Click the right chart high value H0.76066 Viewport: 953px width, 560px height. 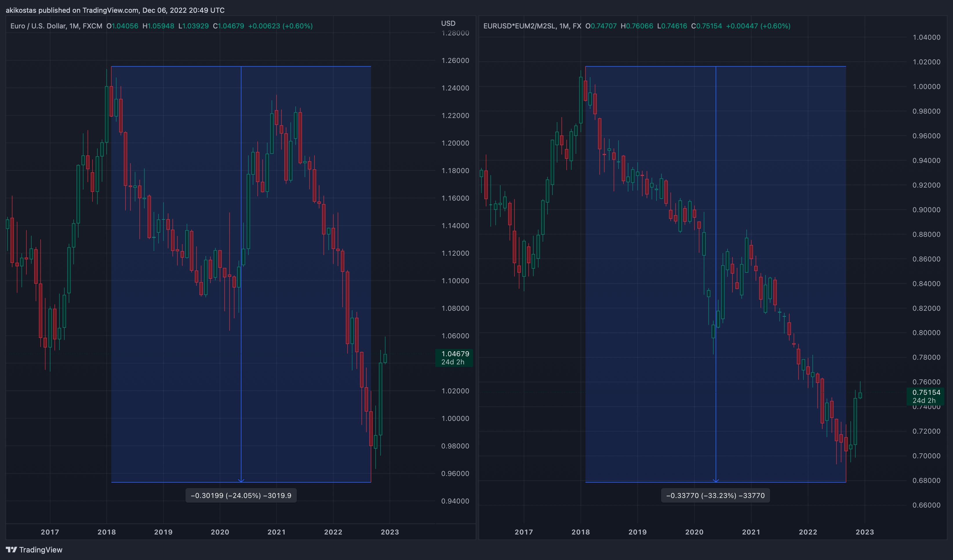click(x=637, y=26)
